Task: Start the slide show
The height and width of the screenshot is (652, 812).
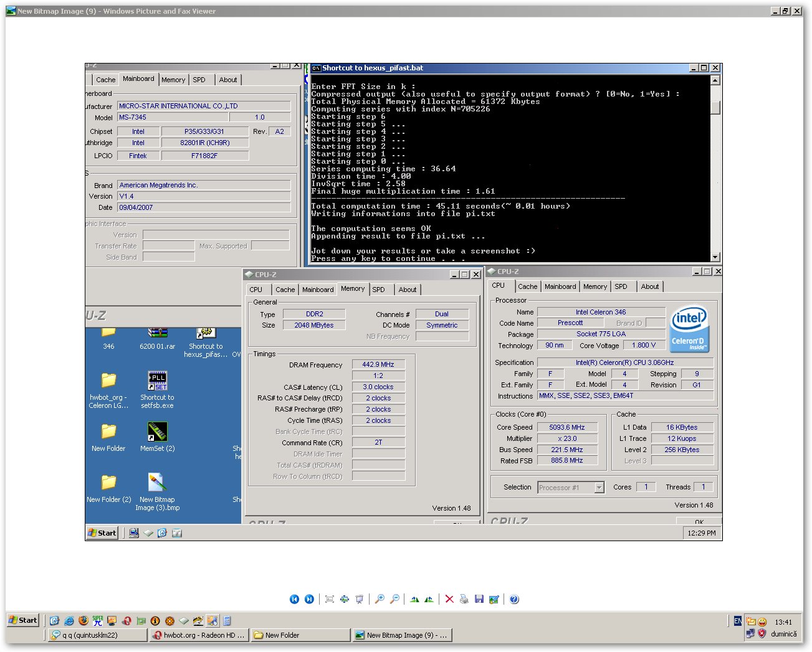Action: (360, 599)
